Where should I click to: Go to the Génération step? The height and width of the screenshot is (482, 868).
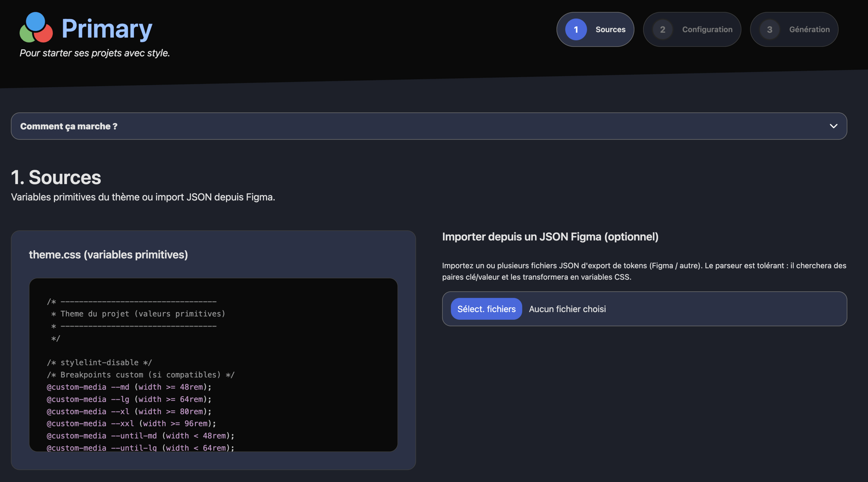(x=809, y=29)
